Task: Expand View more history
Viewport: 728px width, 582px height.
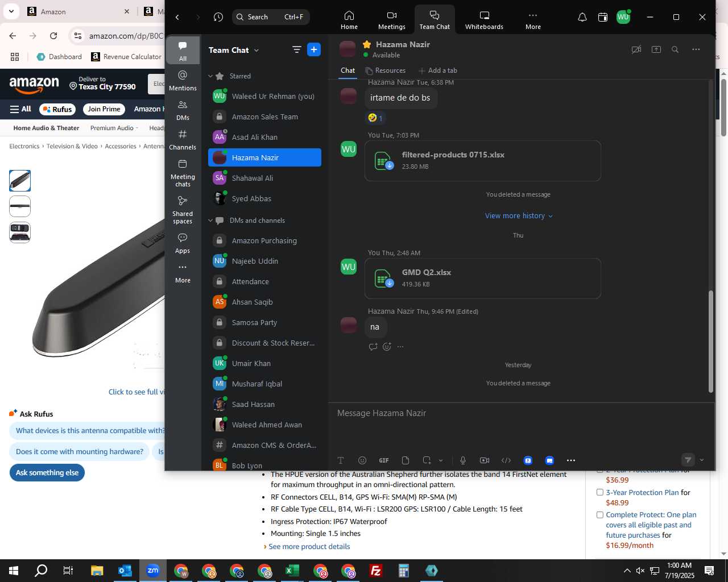Action: coord(518,215)
